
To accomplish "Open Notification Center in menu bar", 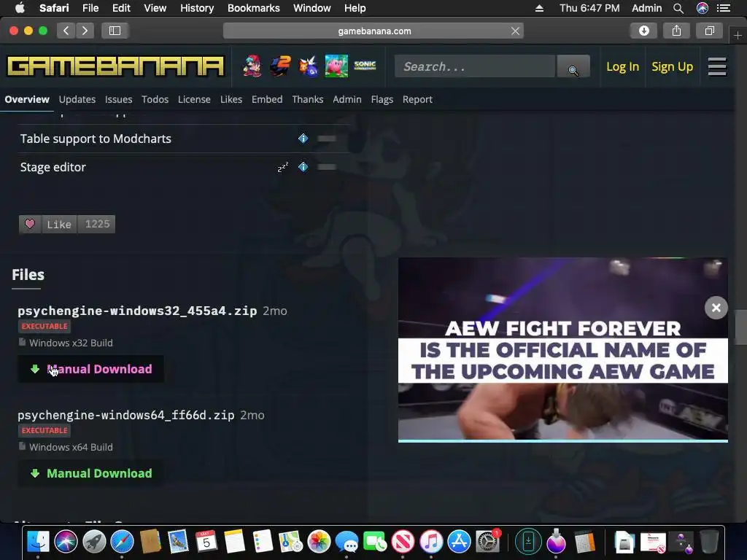I will pyautogui.click(x=724, y=8).
